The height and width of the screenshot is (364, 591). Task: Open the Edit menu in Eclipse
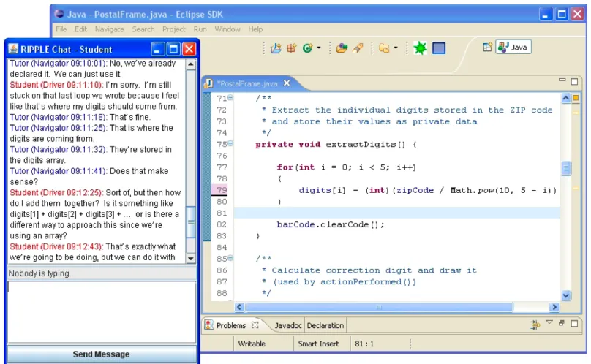click(80, 29)
